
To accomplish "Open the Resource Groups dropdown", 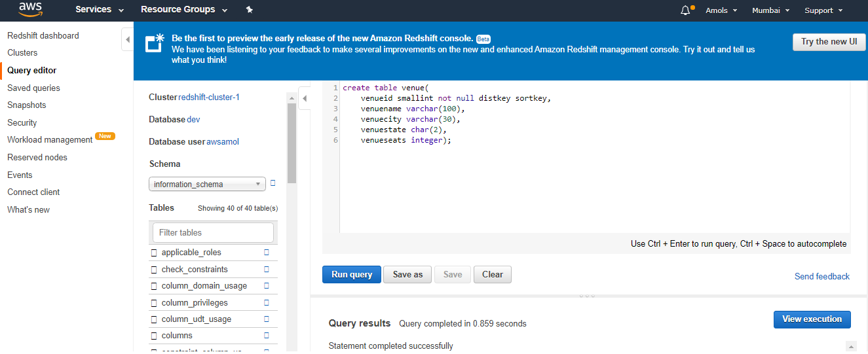I will 184,10.
